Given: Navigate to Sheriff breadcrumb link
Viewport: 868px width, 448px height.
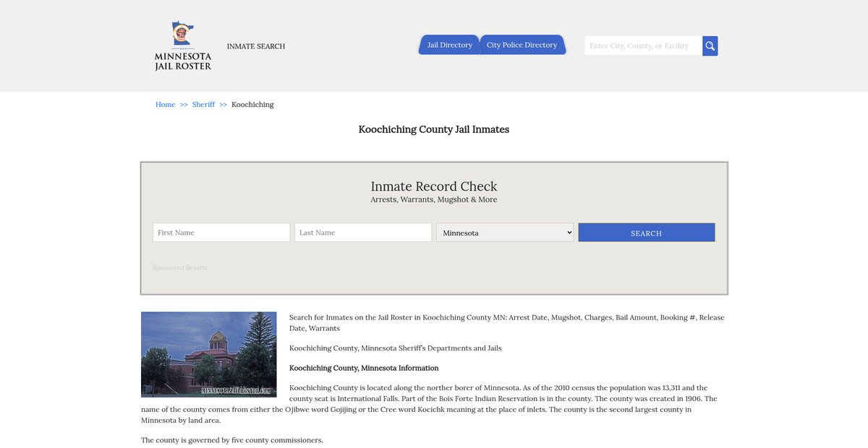Looking at the screenshot, I should click(x=203, y=105).
